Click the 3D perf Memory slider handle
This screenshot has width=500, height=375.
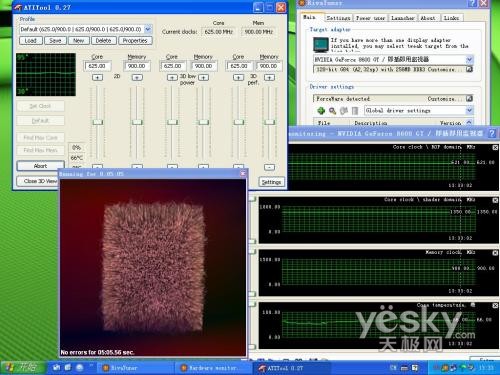tap(269, 122)
